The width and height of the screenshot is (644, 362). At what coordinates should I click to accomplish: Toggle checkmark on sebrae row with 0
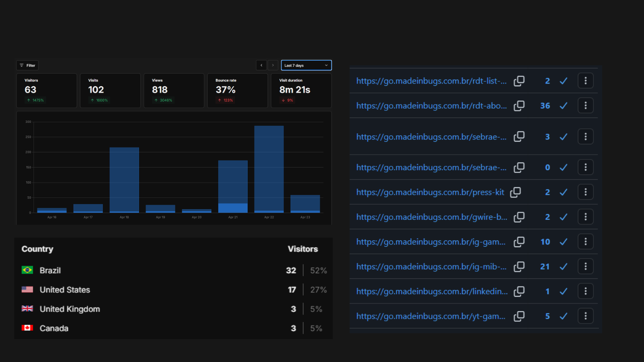click(563, 168)
